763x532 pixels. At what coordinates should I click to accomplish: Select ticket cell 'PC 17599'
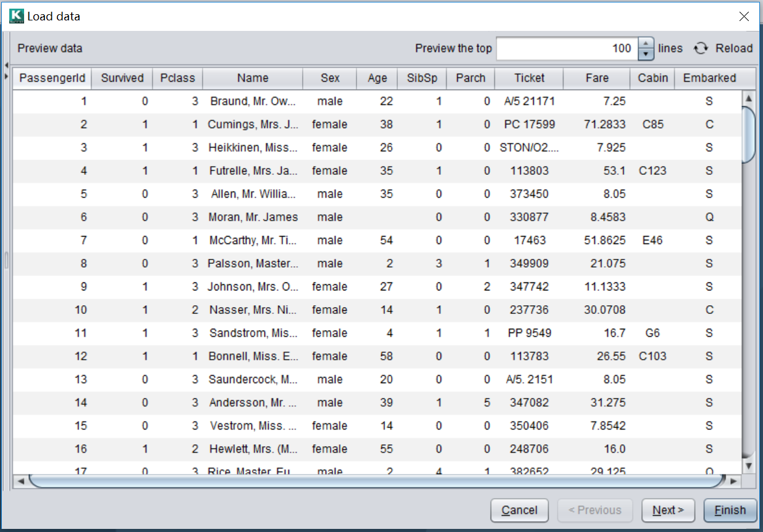pyautogui.click(x=529, y=124)
